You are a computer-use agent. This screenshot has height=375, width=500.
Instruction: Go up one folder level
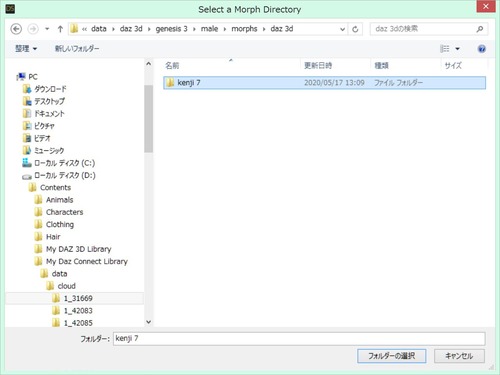coord(60,29)
